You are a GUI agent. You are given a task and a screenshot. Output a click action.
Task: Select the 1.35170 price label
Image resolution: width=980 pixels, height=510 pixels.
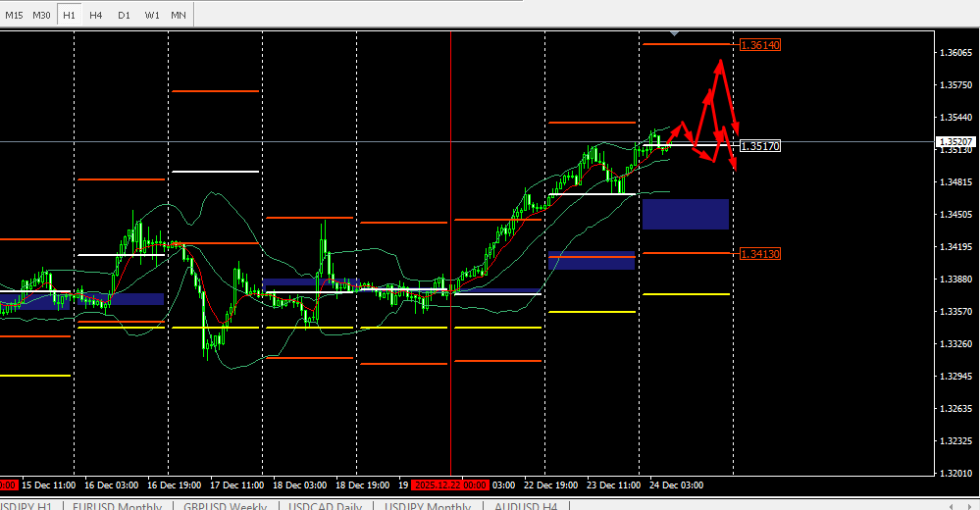tap(760, 146)
